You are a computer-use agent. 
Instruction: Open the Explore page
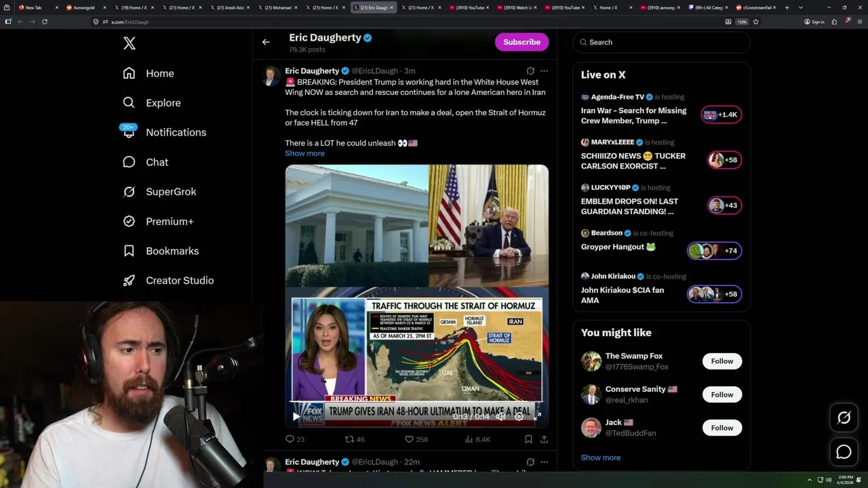152,103
